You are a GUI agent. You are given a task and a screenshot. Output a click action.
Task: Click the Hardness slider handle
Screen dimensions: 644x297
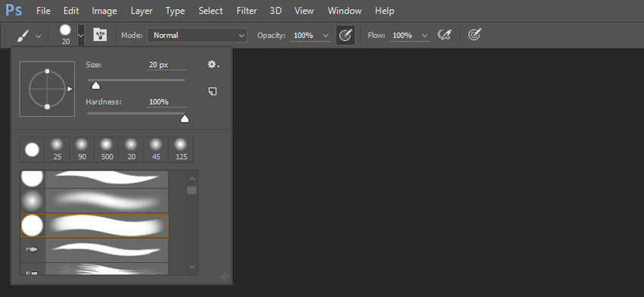pyautogui.click(x=185, y=119)
